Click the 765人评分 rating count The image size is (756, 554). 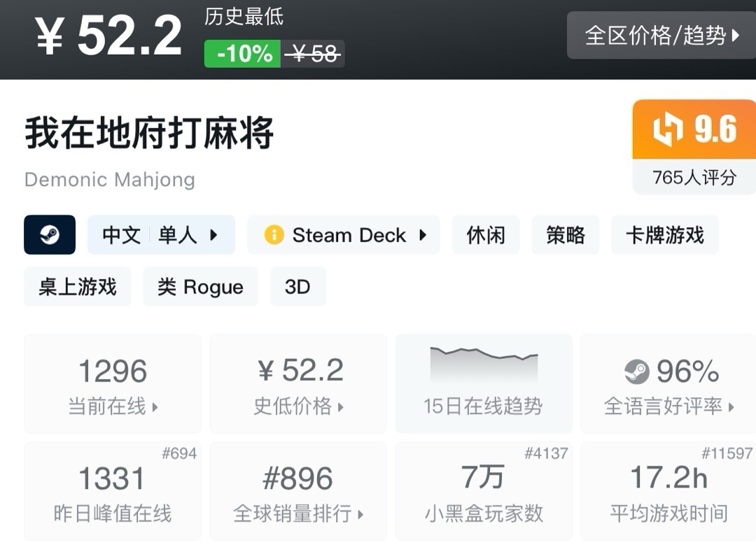(694, 178)
